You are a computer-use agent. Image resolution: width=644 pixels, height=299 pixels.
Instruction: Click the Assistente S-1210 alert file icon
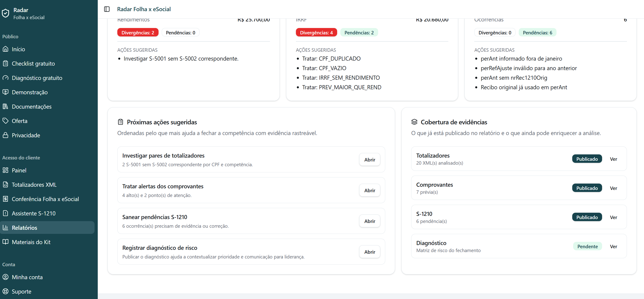pos(5,213)
